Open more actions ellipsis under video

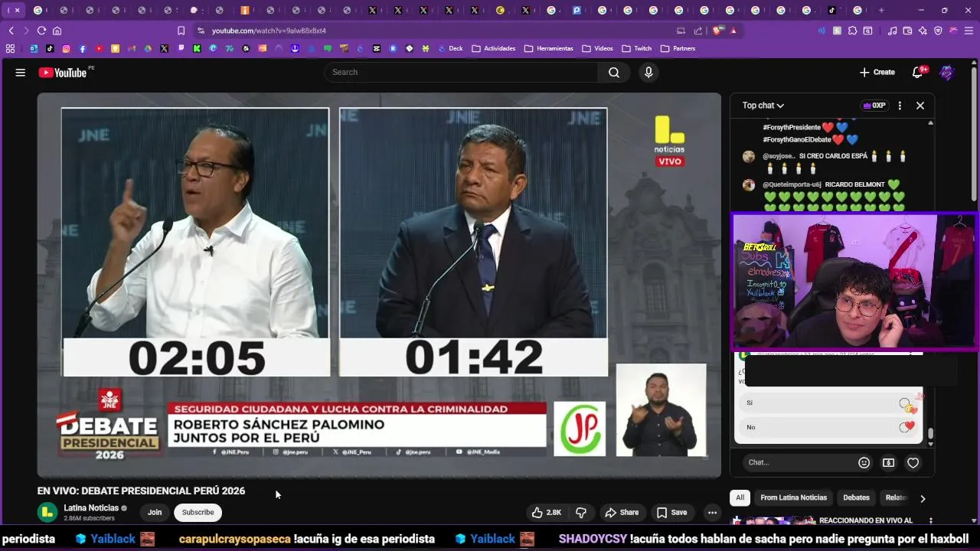[x=712, y=513]
